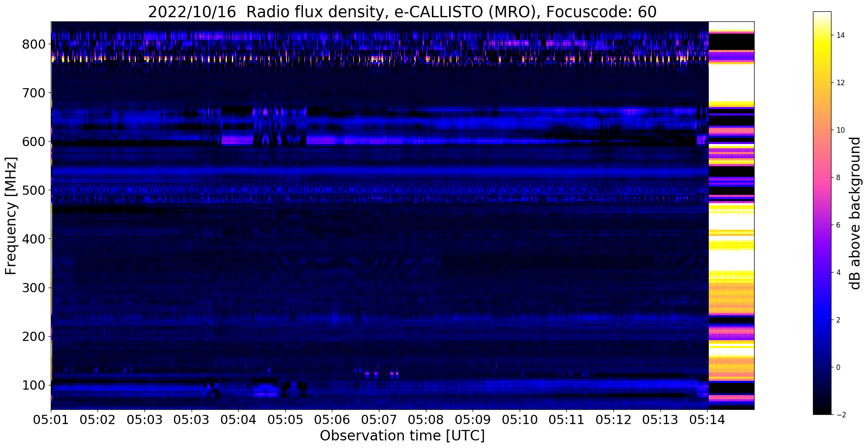Click the 05:13 time tick label
The height and width of the screenshot is (448, 868).
660,420
